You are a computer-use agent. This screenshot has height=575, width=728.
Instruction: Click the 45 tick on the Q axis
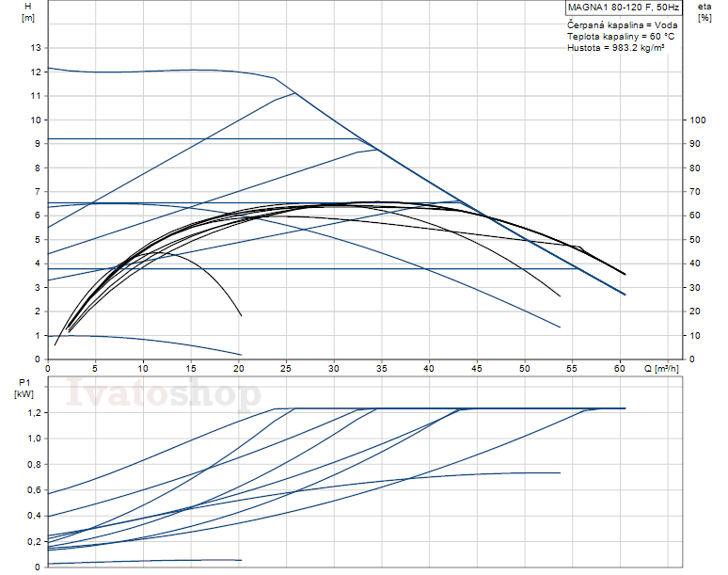click(x=430, y=368)
